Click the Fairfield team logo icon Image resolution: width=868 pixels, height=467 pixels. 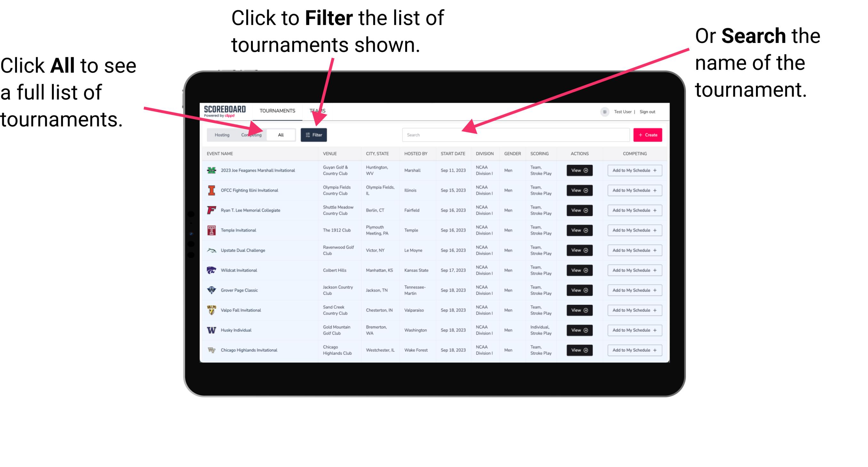point(211,211)
